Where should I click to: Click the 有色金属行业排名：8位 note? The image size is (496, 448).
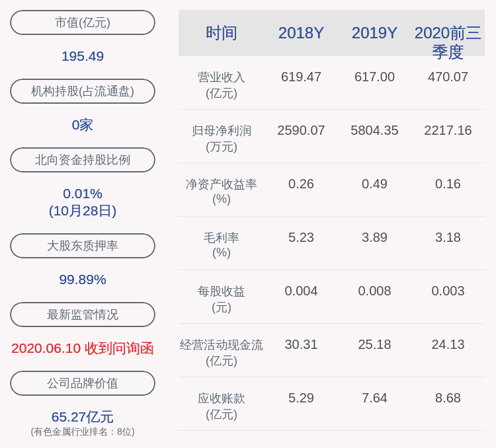(x=83, y=432)
